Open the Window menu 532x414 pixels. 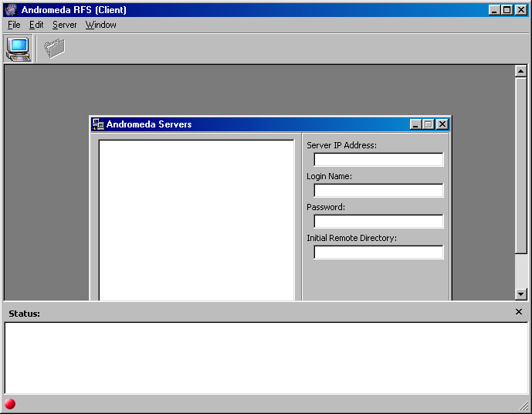[x=100, y=25]
